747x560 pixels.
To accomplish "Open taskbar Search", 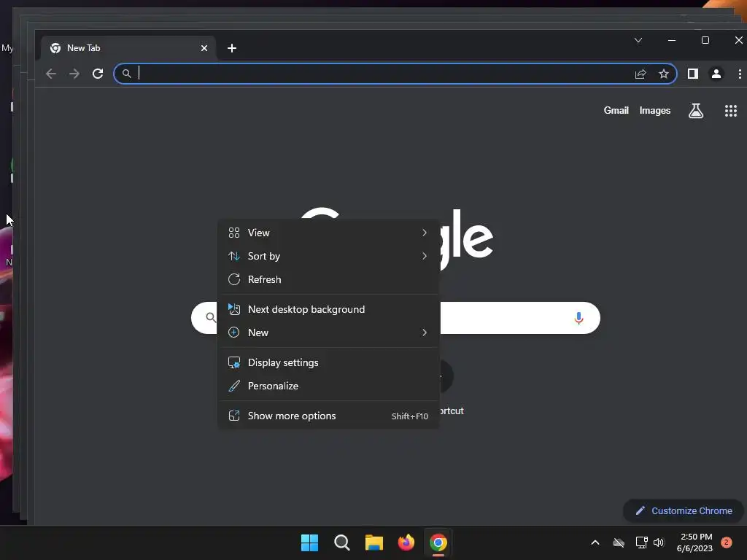I will 342,542.
